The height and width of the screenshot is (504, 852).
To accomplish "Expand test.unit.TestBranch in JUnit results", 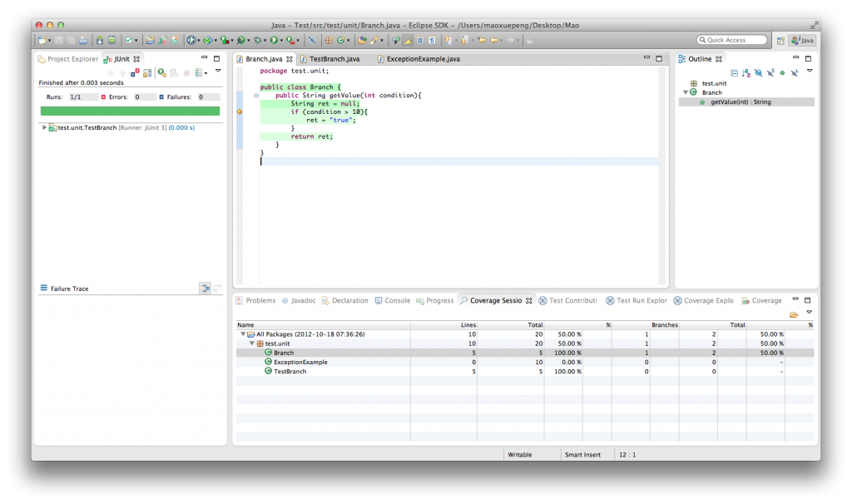I will pyautogui.click(x=44, y=127).
